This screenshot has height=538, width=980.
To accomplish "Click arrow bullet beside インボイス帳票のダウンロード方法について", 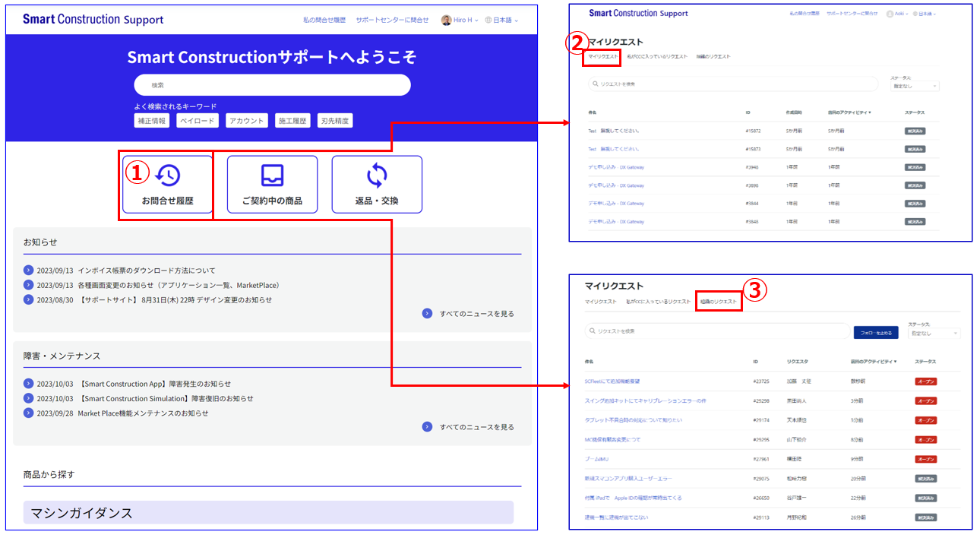I will (29, 271).
